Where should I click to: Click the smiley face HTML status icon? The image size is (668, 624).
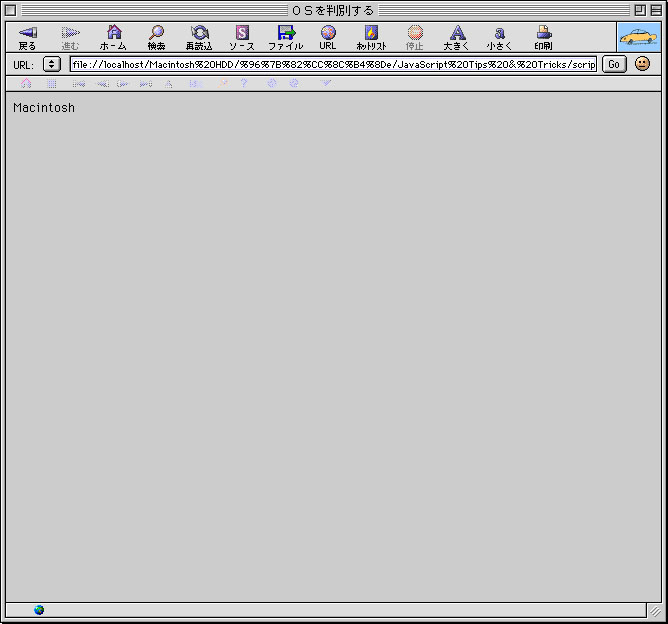click(642, 64)
